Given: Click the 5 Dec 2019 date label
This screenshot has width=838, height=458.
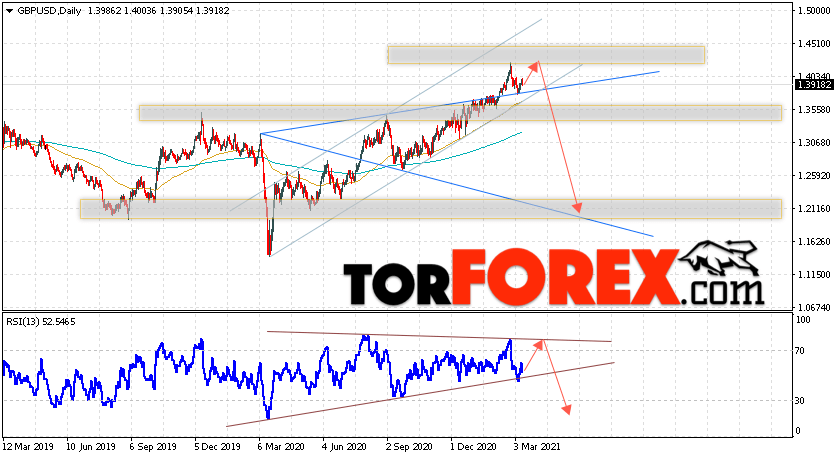Looking at the screenshot, I should 218,447.
